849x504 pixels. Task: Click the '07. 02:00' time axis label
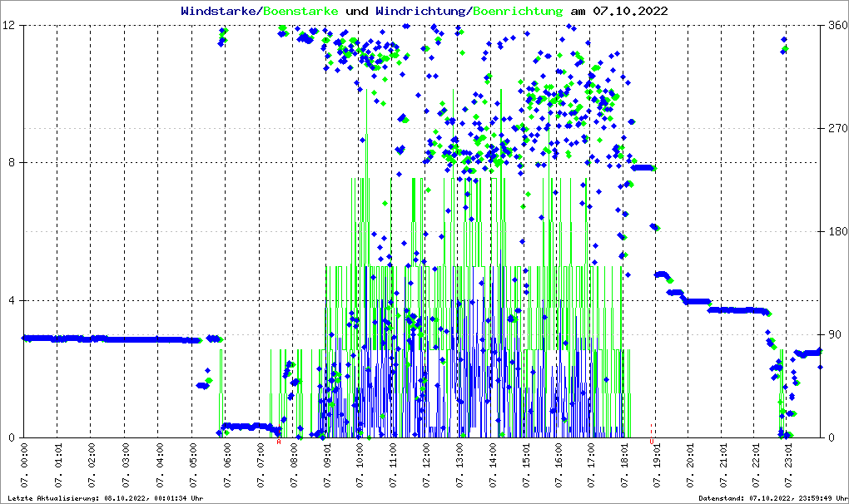(91, 466)
